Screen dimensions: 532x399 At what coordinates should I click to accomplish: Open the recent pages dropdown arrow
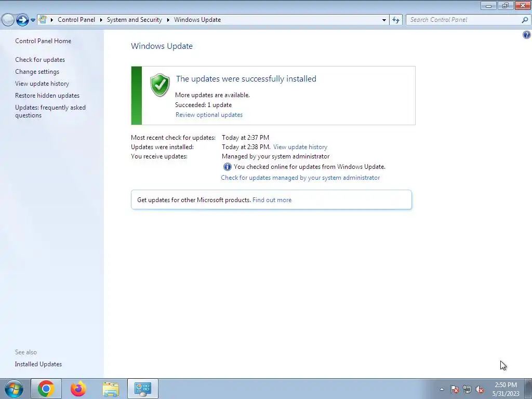click(x=33, y=20)
